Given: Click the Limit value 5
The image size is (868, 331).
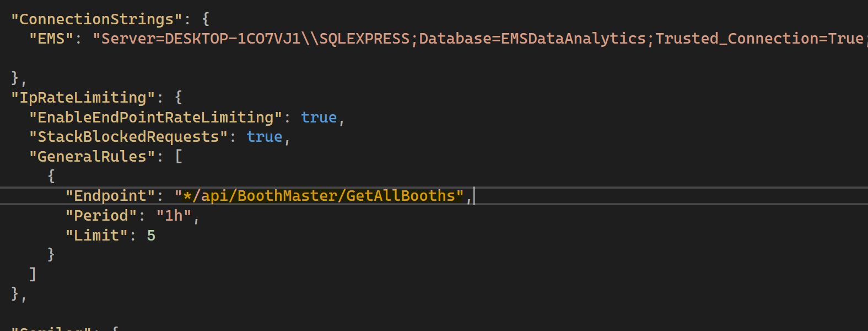Looking at the screenshot, I should point(151,236).
